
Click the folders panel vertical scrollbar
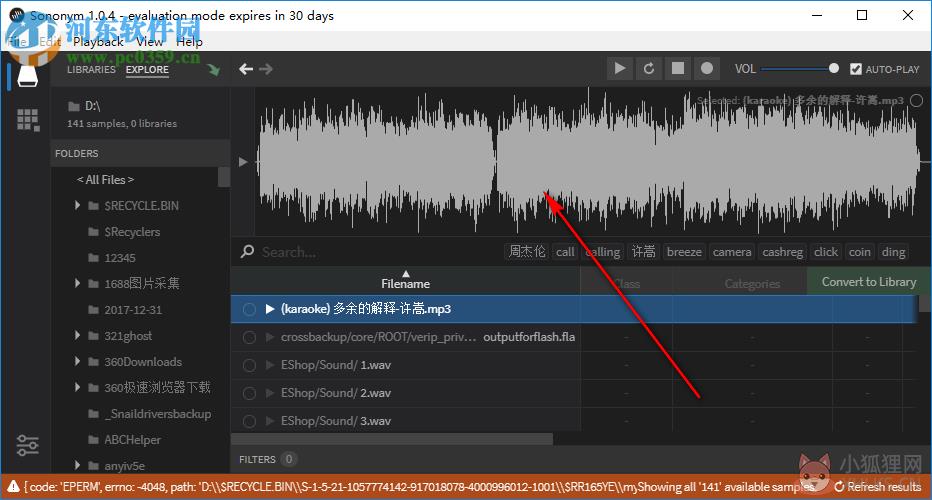pos(223,177)
